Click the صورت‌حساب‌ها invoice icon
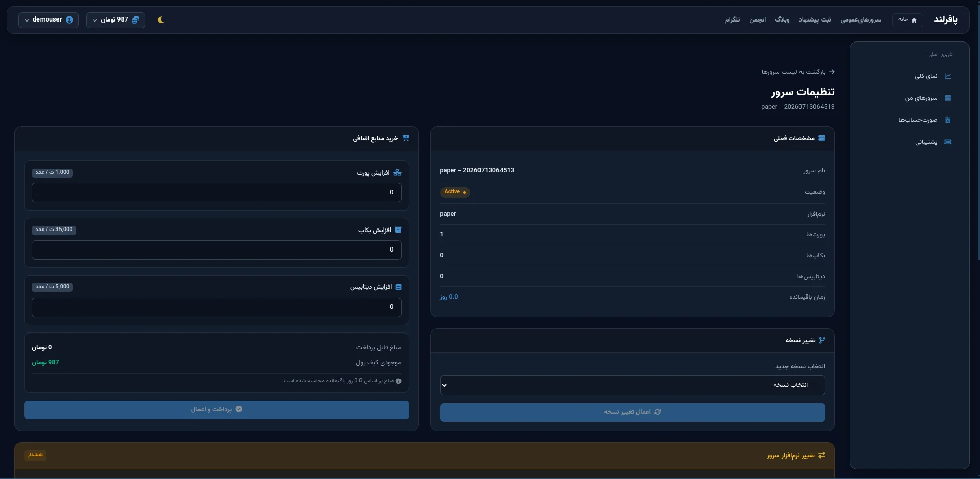The image size is (980, 479). [x=948, y=120]
